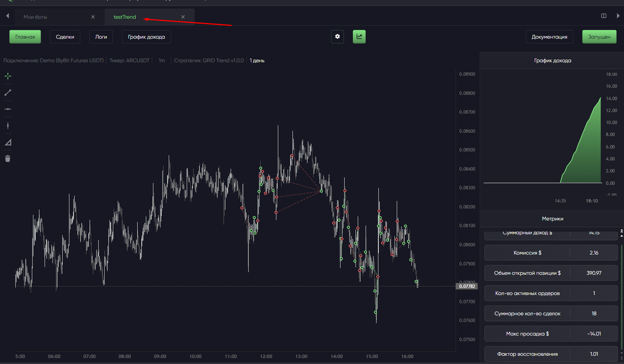Image resolution: width=624 pixels, height=364 pixels.
Task: Select the 1 день chart period
Action: pyautogui.click(x=257, y=60)
